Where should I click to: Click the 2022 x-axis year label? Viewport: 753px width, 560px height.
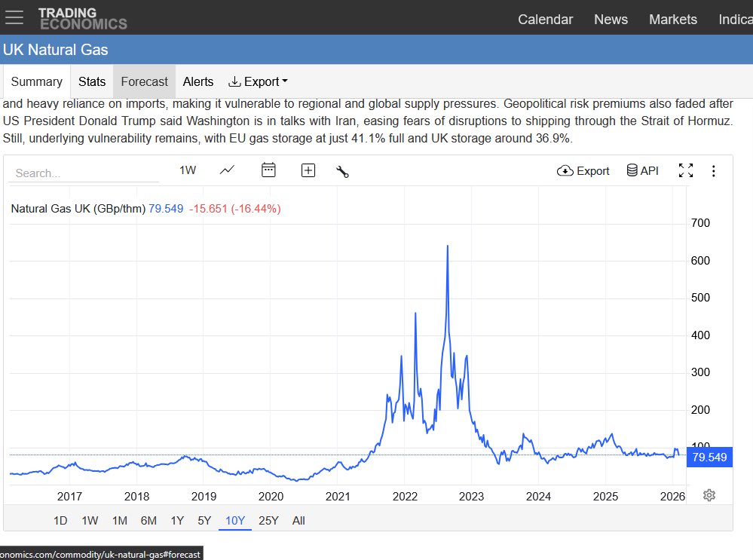pos(405,496)
